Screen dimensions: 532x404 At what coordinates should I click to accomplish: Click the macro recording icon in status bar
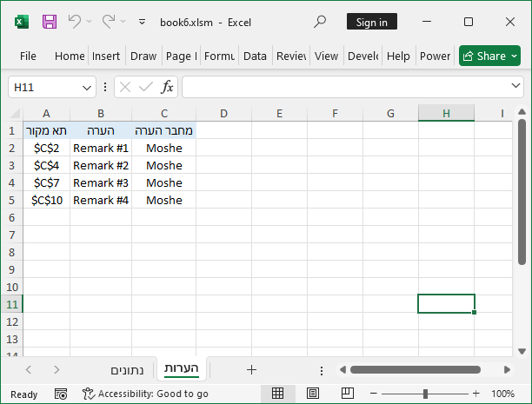coord(60,394)
